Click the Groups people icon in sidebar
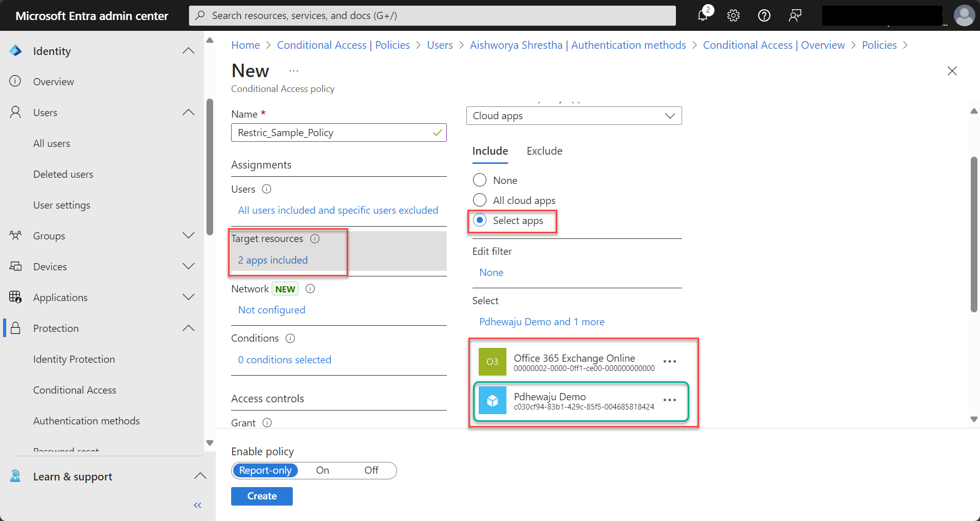This screenshot has width=980, height=521. [x=15, y=235]
